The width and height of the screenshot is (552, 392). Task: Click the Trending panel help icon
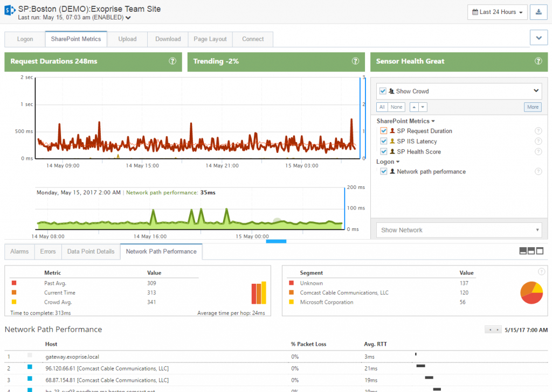click(x=355, y=61)
